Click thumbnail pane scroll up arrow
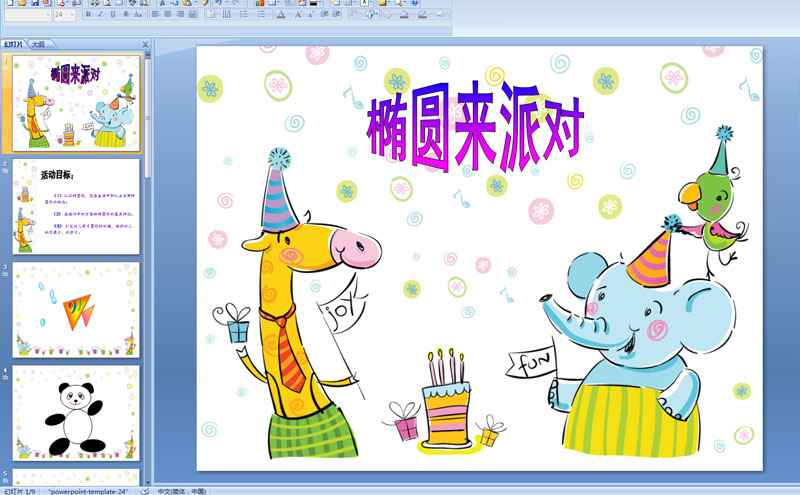This screenshot has height=495, width=800. pos(148,54)
